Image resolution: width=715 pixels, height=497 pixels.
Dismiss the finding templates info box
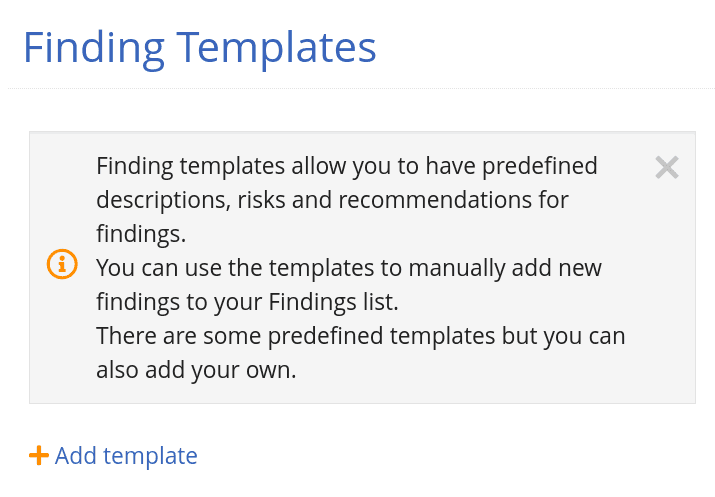pyautogui.click(x=667, y=168)
